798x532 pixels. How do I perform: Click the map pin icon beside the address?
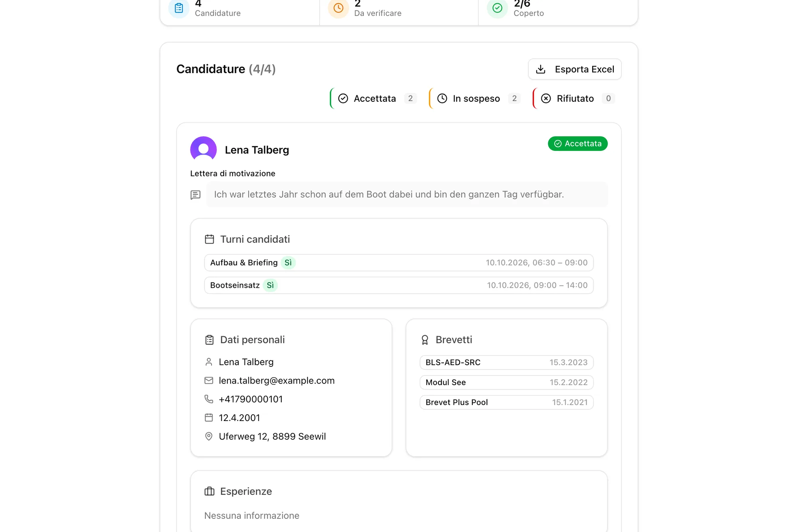[x=209, y=436]
